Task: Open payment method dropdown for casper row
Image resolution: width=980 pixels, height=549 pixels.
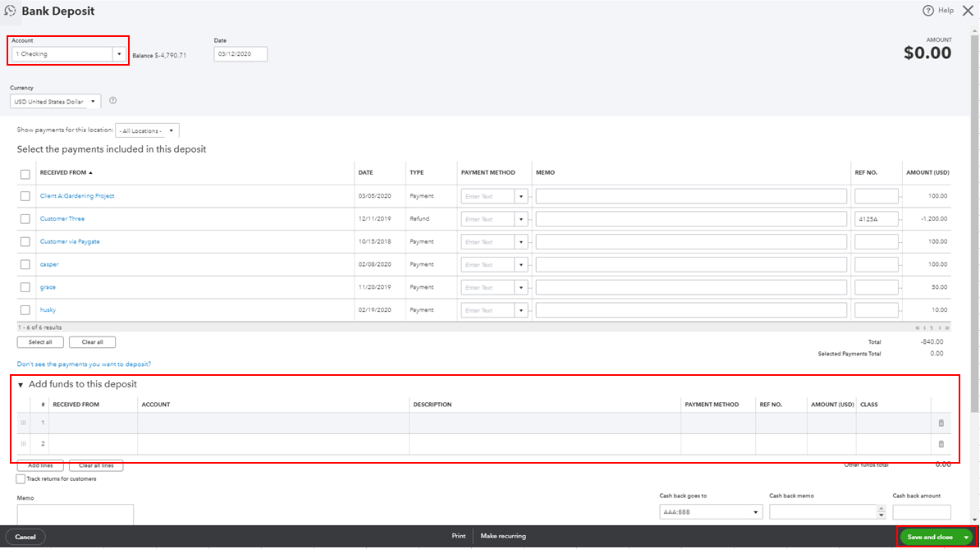Action: 521,265
